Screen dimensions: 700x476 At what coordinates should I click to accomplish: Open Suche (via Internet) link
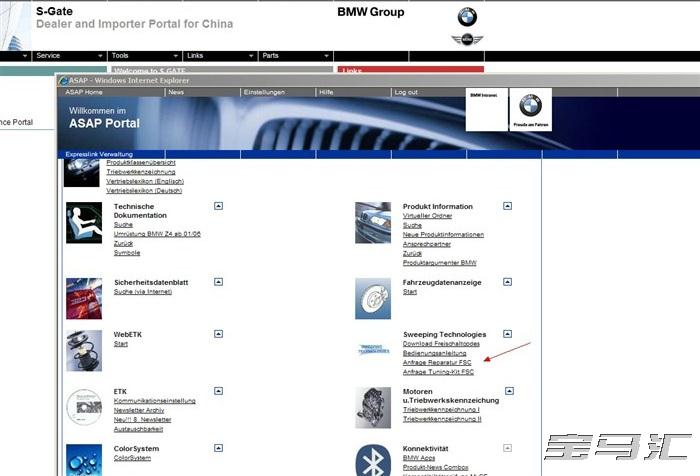tap(143, 292)
